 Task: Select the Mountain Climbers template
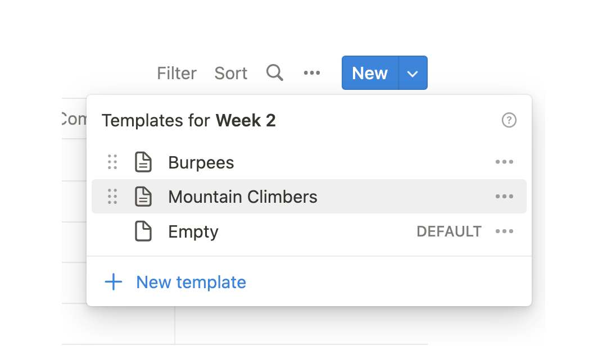point(242,197)
